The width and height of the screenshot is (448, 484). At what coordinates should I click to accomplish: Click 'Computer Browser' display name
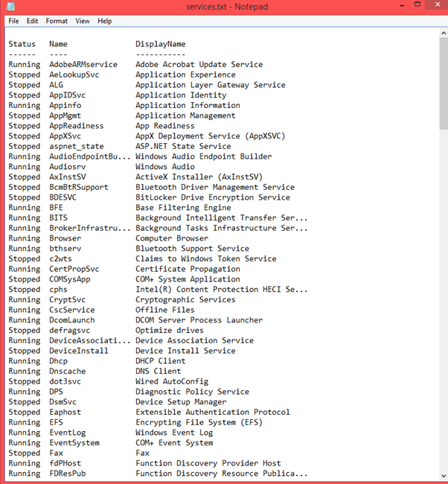click(172, 238)
